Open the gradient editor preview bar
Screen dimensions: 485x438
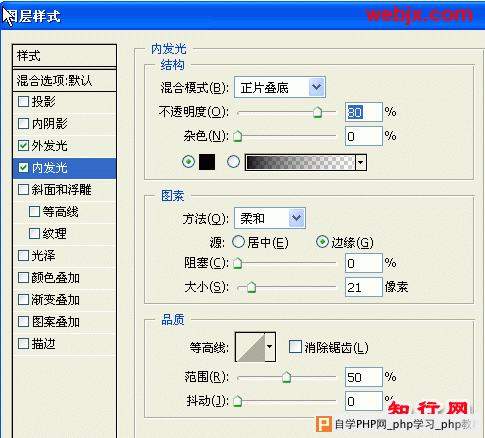(x=300, y=162)
